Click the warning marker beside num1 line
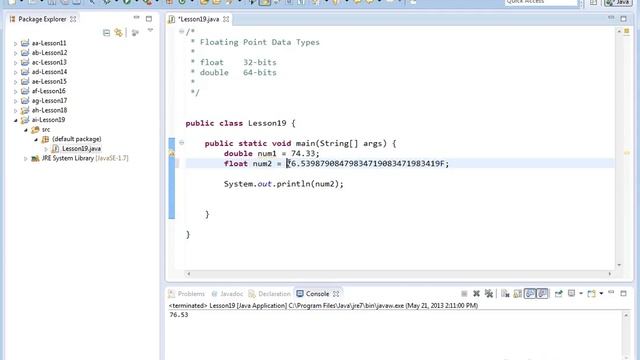Screen dimensions: 640x360 coord(172,153)
